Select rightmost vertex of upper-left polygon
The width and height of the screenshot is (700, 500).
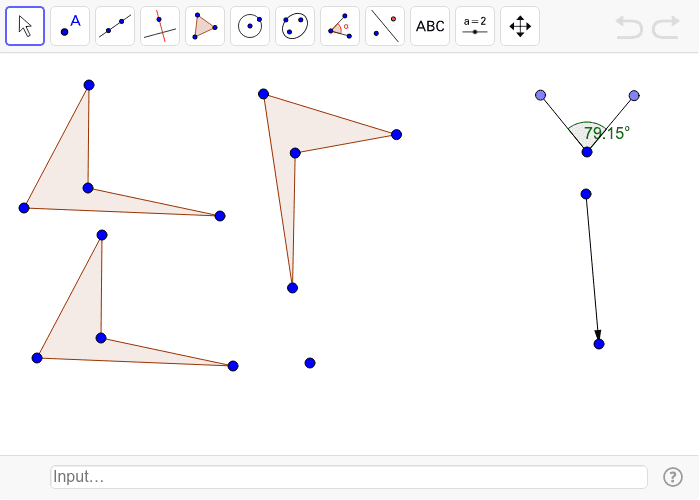click(x=220, y=216)
